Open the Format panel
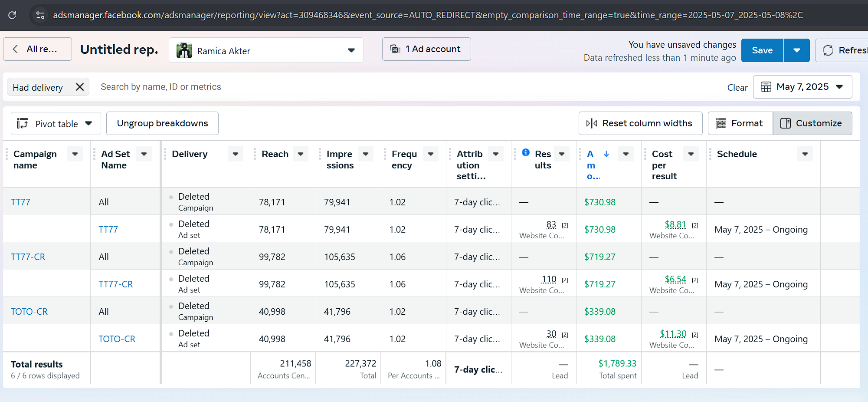The image size is (868, 402). click(x=740, y=123)
